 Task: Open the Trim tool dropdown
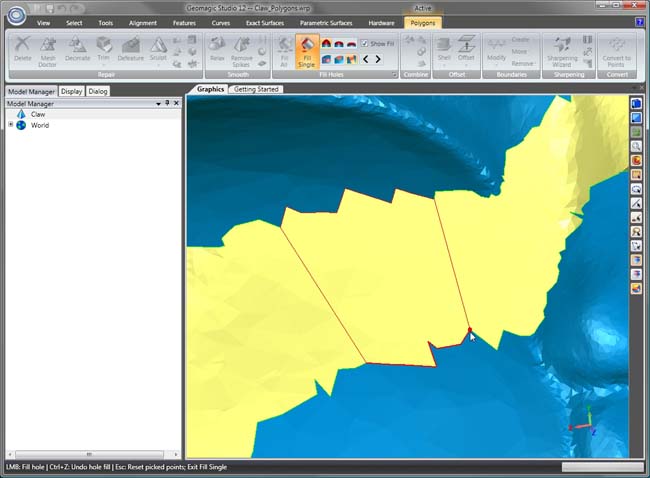point(104,64)
